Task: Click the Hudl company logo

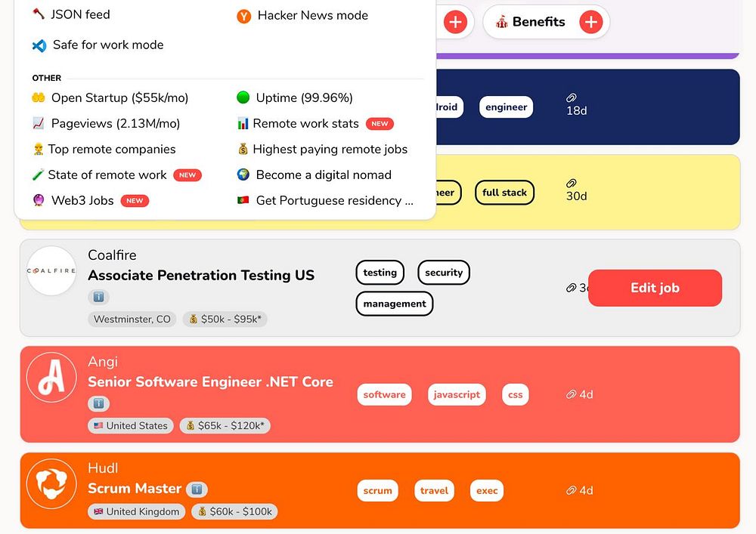Action: (x=51, y=483)
